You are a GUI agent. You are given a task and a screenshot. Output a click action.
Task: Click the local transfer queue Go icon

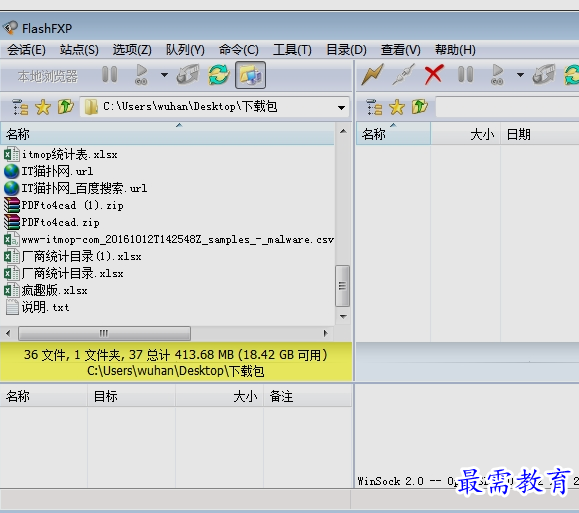click(141, 75)
